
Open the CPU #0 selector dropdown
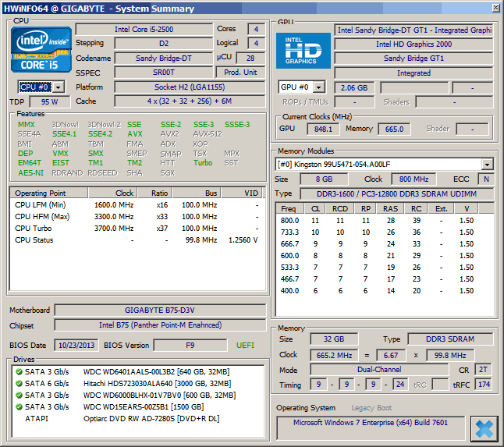click(x=59, y=87)
